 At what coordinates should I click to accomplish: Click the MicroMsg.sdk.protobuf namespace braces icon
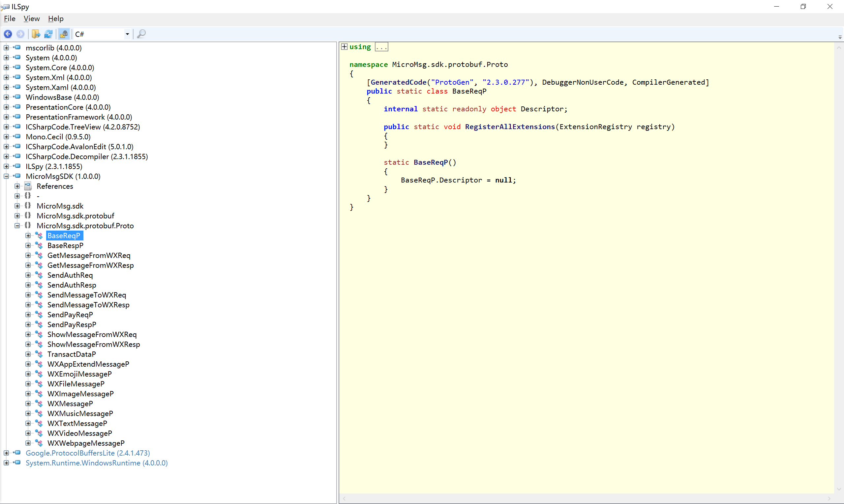pos(28,216)
